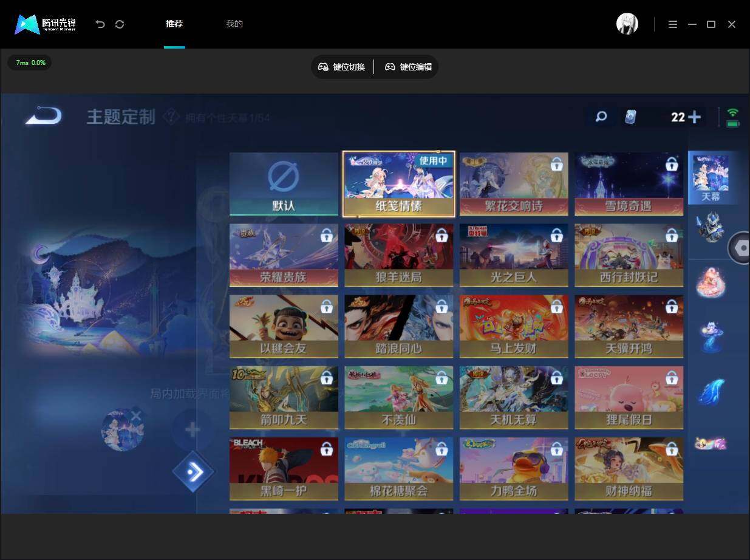Select the 黑崎一护 theme card

tap(284, 468)
